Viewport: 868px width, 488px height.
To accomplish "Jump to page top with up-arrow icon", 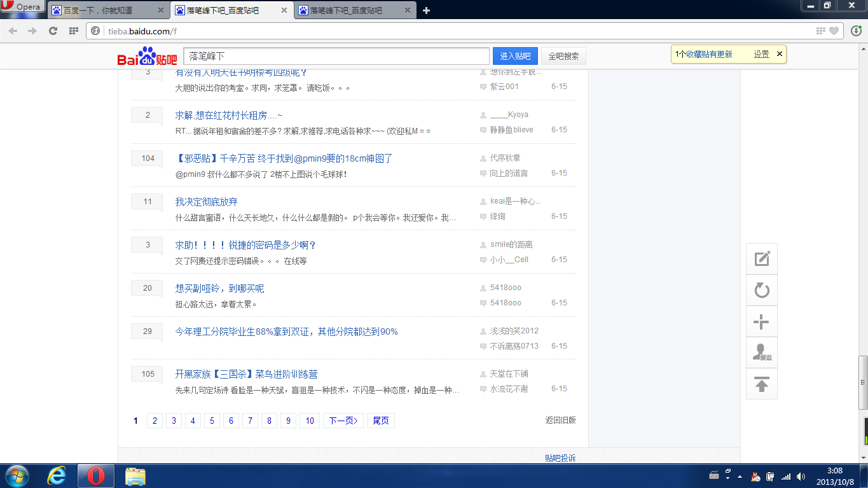I will [762, 384].
